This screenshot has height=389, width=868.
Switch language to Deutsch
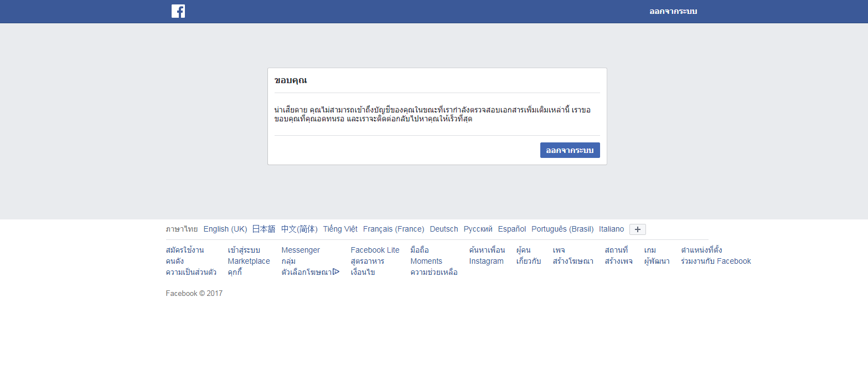444,229
